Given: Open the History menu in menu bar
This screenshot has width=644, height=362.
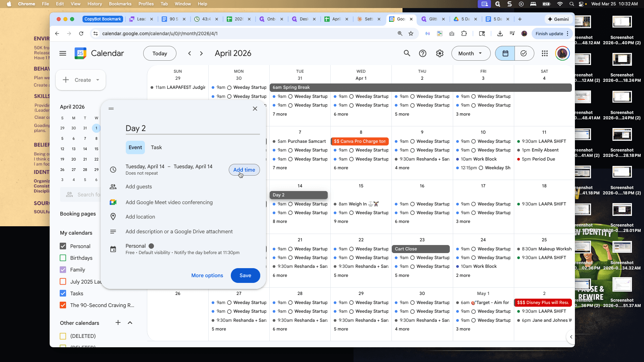Looking at the screenshot, I should tap(95, 4).
